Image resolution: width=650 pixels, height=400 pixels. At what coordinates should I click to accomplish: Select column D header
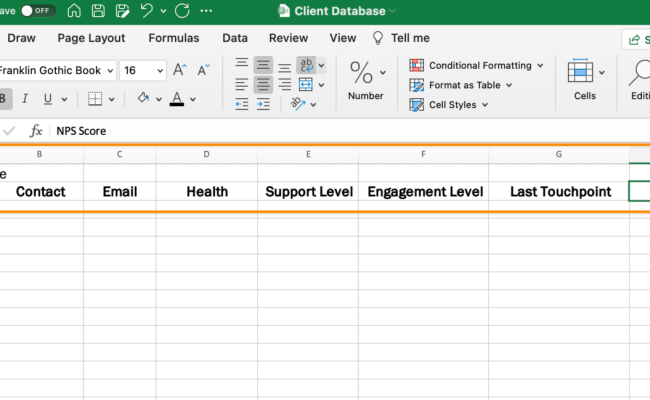point(206,154)
